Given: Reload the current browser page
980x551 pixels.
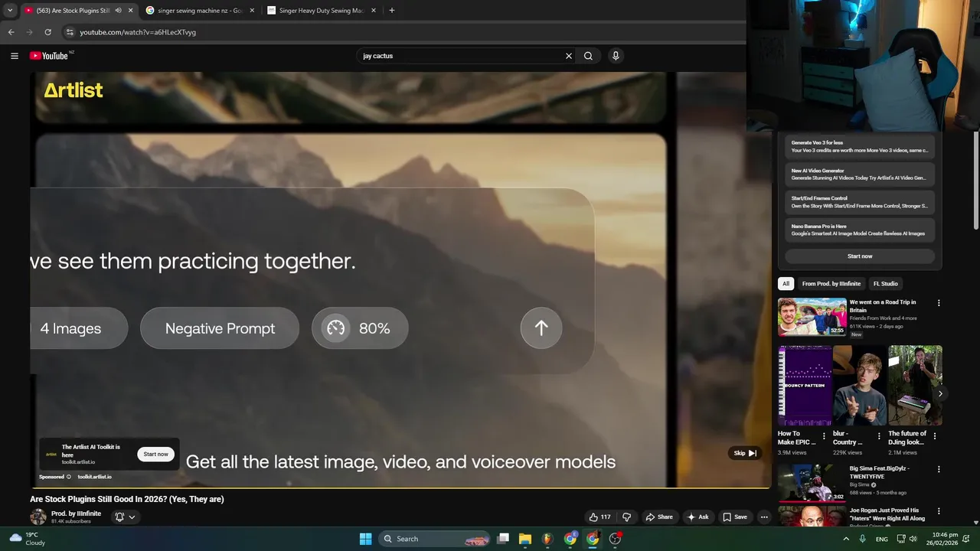Looking at the screenshot, I should (x=47, y=32).
